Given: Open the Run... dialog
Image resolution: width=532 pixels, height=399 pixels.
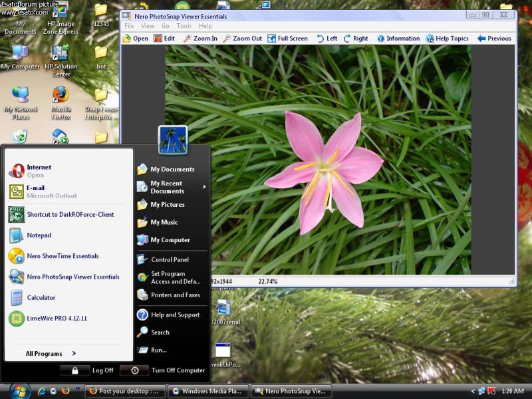Looking at the screenshot, I should pyautogui.click(x=172, y=350).
